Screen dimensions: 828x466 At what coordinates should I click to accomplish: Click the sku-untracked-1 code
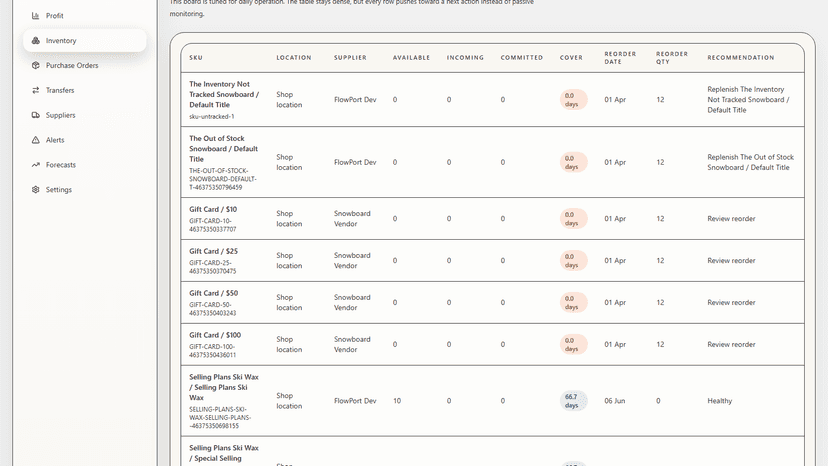tap(212, 116)
